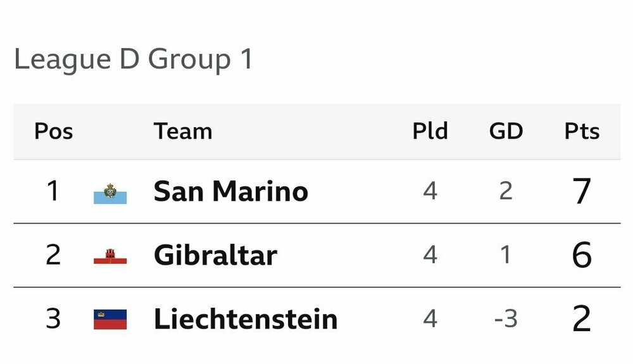The height and width of the screenshot is (364, 633).
Task: Click San Marino's games played value
Action: [430, 191]
